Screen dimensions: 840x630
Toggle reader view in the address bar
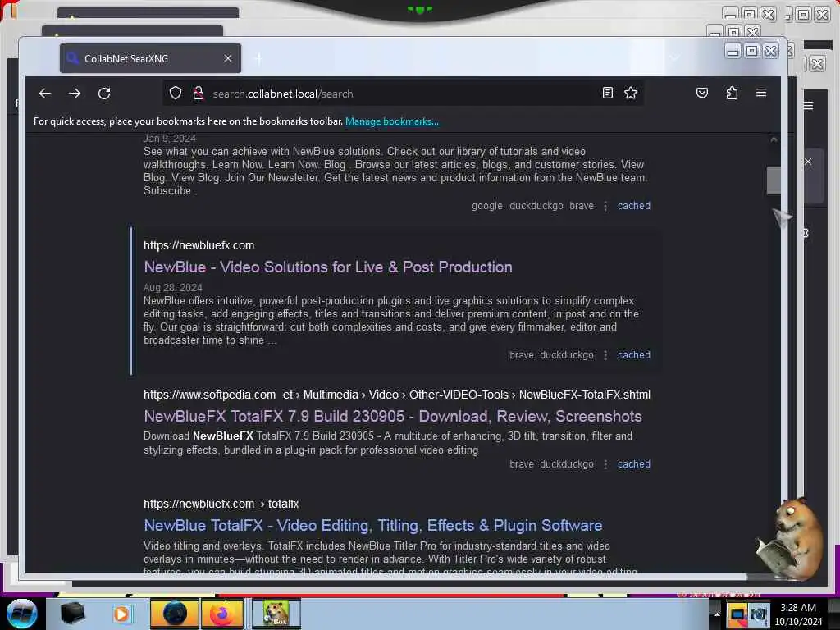[608, 94]
